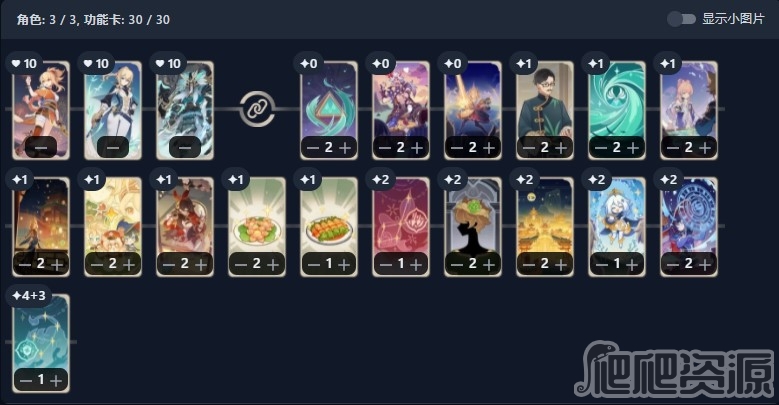Viewport: 779px width, 405px height.
Task: Decrease count of the golden city card
Action: (529, 264)
